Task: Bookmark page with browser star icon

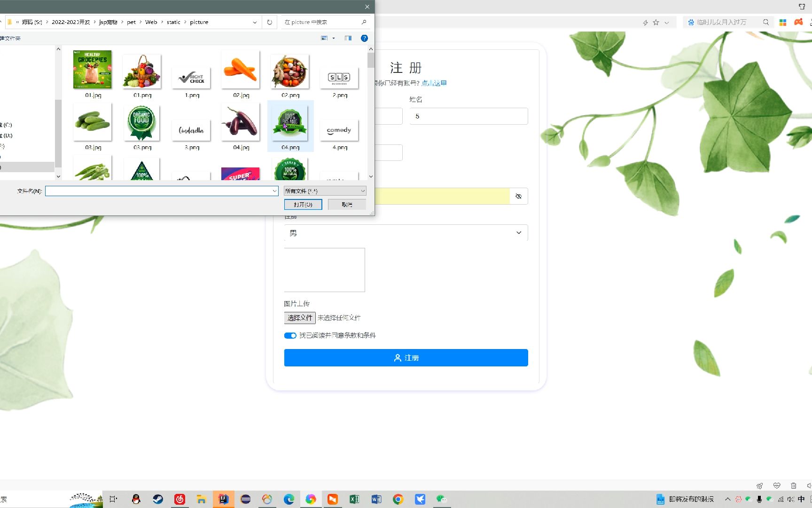Action: [x=656, y=22]
